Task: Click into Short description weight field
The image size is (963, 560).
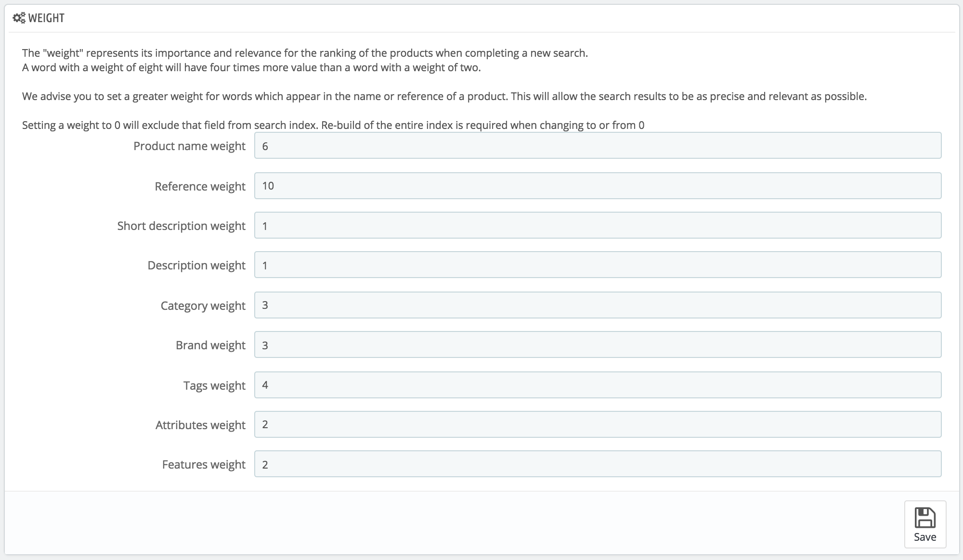Action: pyautogui.click(x=597, y=226)
